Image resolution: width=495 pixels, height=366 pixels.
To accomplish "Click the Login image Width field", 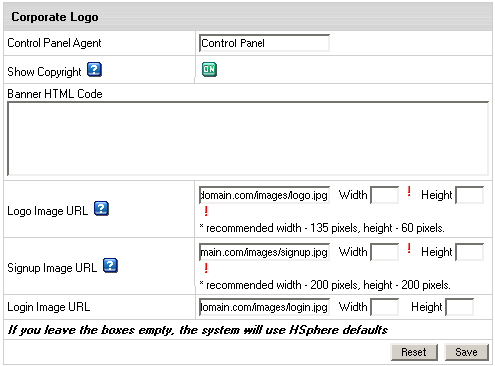I will tap(385, 307).
